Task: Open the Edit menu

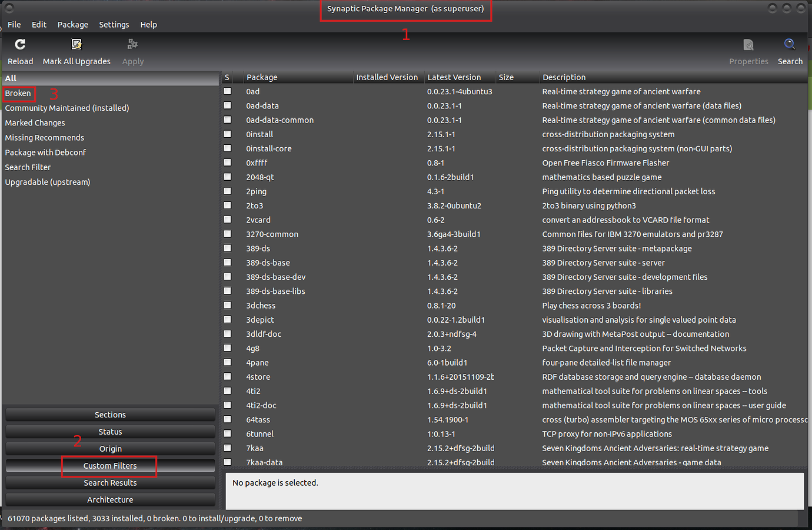Action: pos(39,25)
